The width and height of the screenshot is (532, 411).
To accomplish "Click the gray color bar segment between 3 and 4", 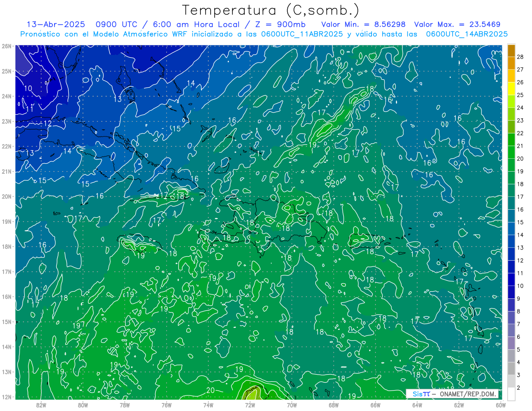I will tap(511, 368).
